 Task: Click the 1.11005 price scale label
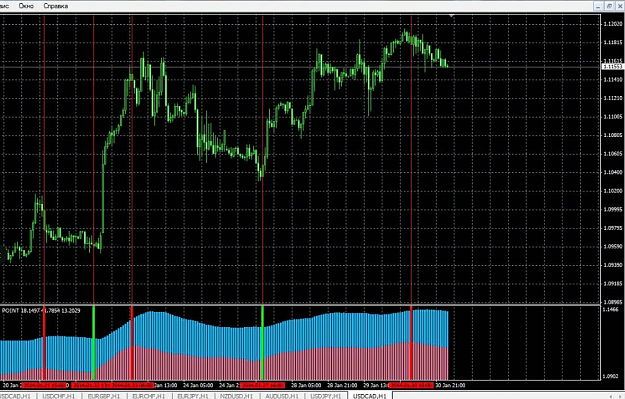[613, 117]
